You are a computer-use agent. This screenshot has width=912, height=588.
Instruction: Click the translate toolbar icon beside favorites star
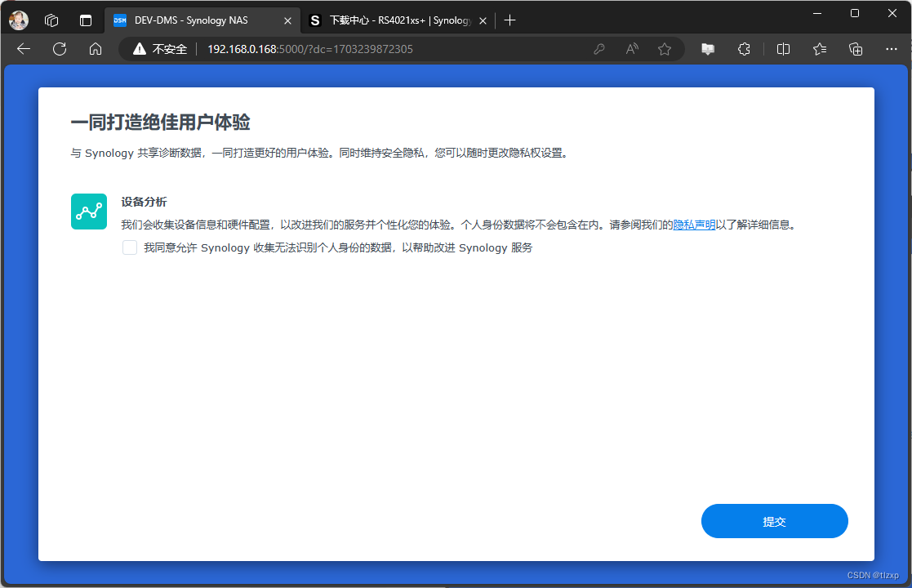tap(708, 50)
